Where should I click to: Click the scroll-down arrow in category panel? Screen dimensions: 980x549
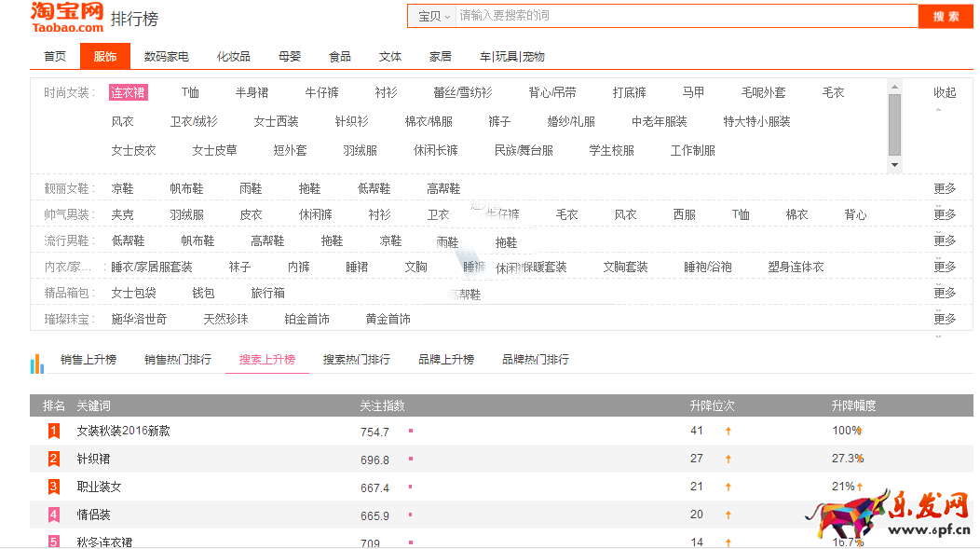click(x=894, y=165)
